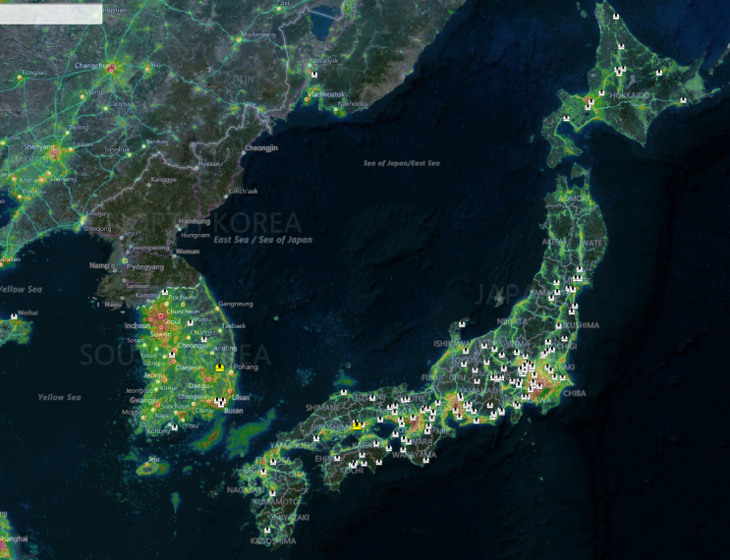Click the Nakhodka city label
Viewport: 730px width, 560px height.
pos(353,103)
